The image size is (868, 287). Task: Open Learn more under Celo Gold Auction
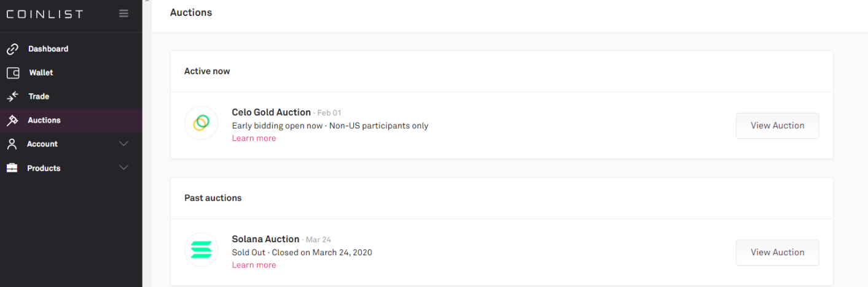[254, 139]
